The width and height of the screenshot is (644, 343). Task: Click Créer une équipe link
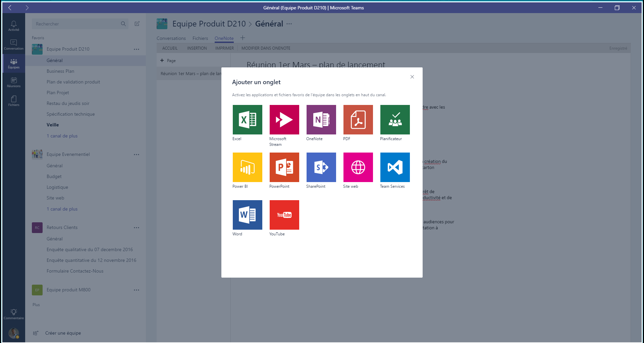(x=63, y=333)
